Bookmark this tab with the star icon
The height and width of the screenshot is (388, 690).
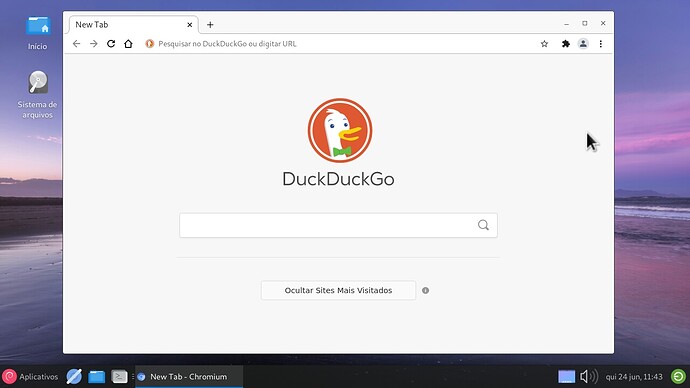544,44
